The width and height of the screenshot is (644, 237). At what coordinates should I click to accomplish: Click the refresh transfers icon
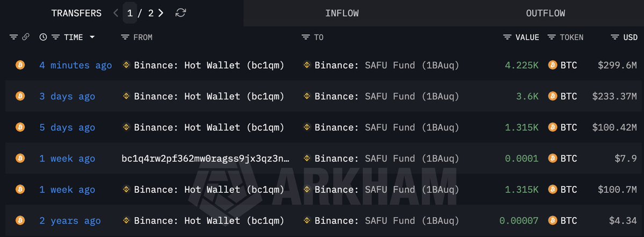click(181, 13)
